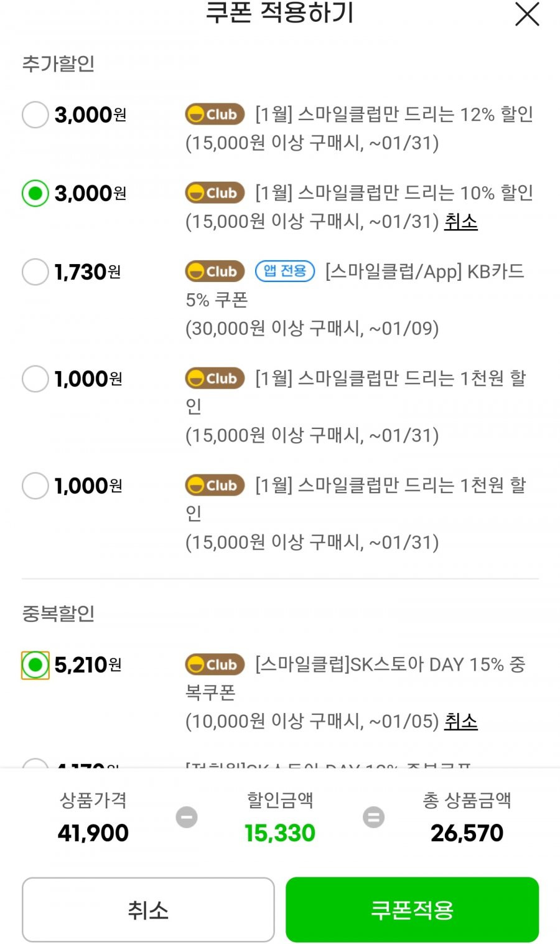
Task: Click Club badge on 10% discount coupon
Action: click(x=215, y=192)
